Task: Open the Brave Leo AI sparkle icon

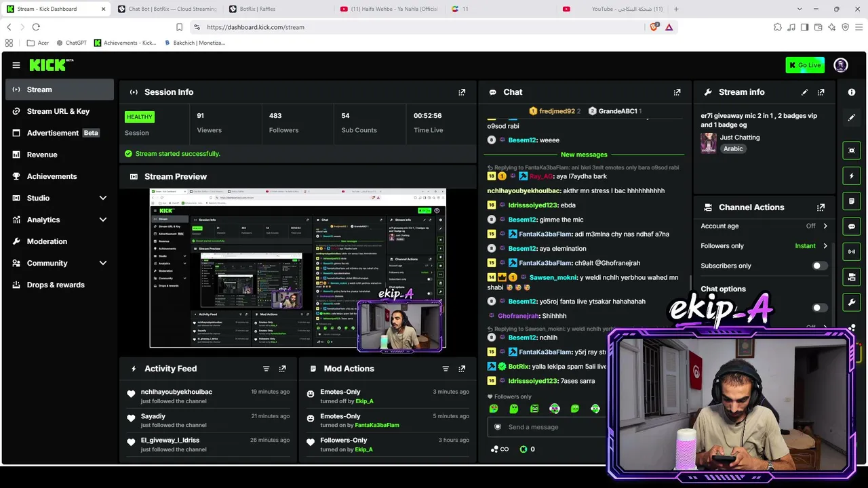Action: (x=831, y=27)
